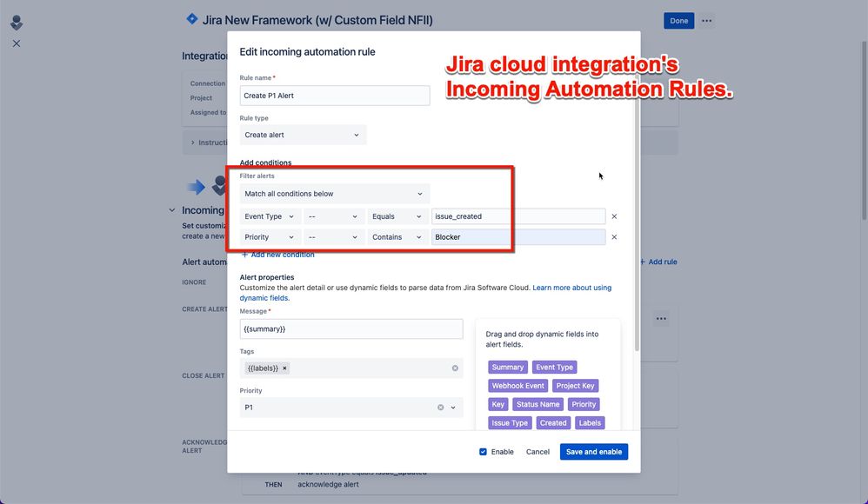Open the Event Type field dropdown
Viewport: 868px width, 504px height.
click(270, 216)
